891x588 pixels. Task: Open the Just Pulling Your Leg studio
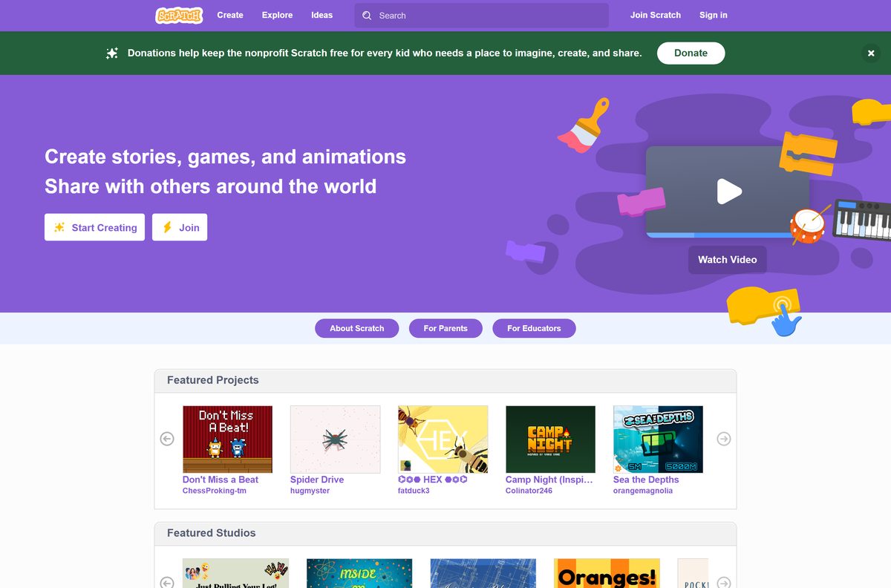coord(235,573)
